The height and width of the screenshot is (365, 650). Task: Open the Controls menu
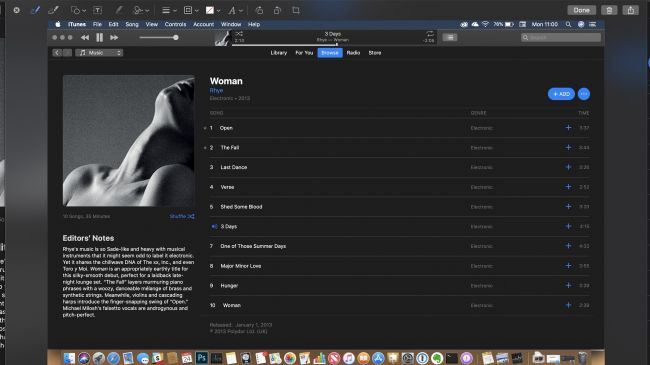175,24
